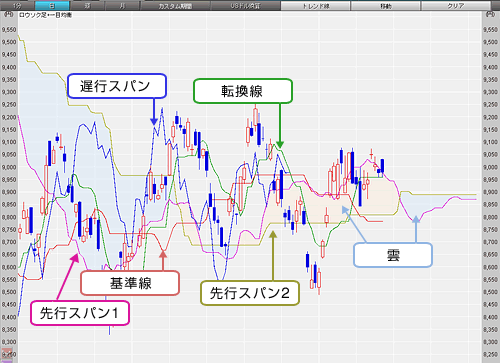Select the 日 daily timeframe tab
The image size is (500, 363).
[x=52, y=5]
